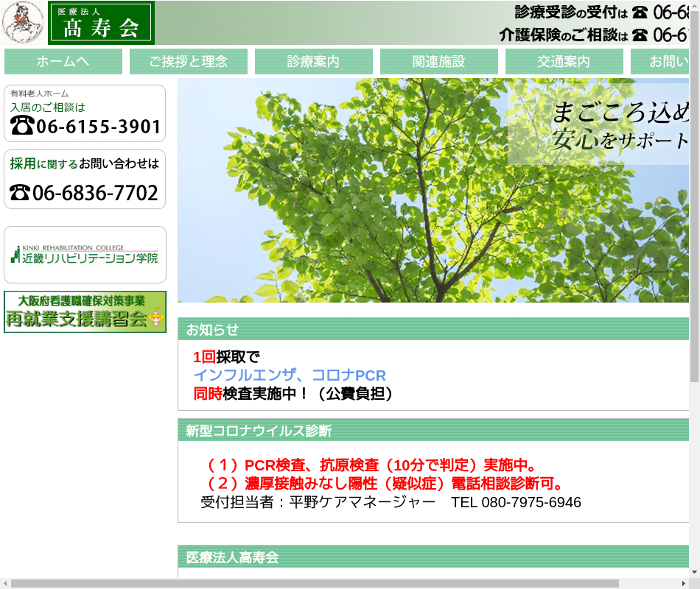Viewport: 700px width, 589px height.
Task: Click telephone icon beside 06-6836-7702
Action: 20,193
